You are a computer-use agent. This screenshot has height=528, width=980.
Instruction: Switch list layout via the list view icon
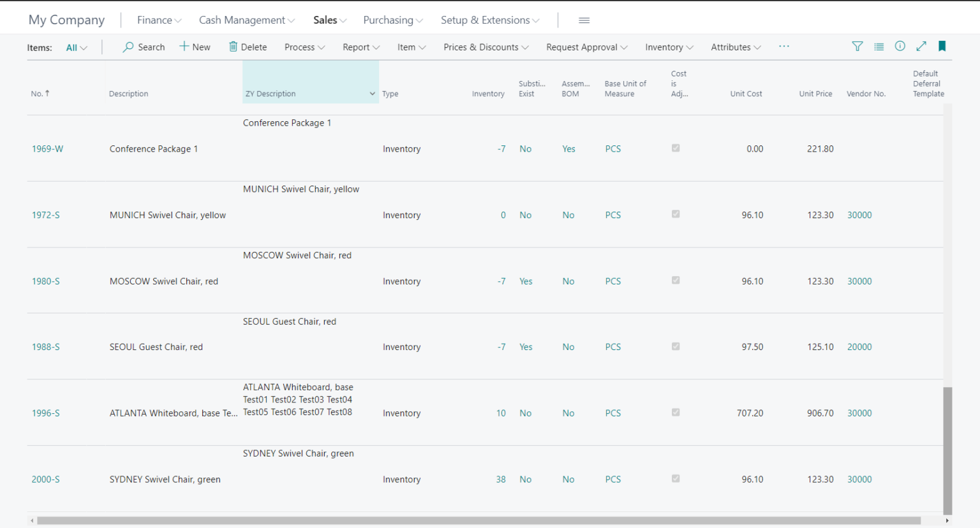pos(879,46)
